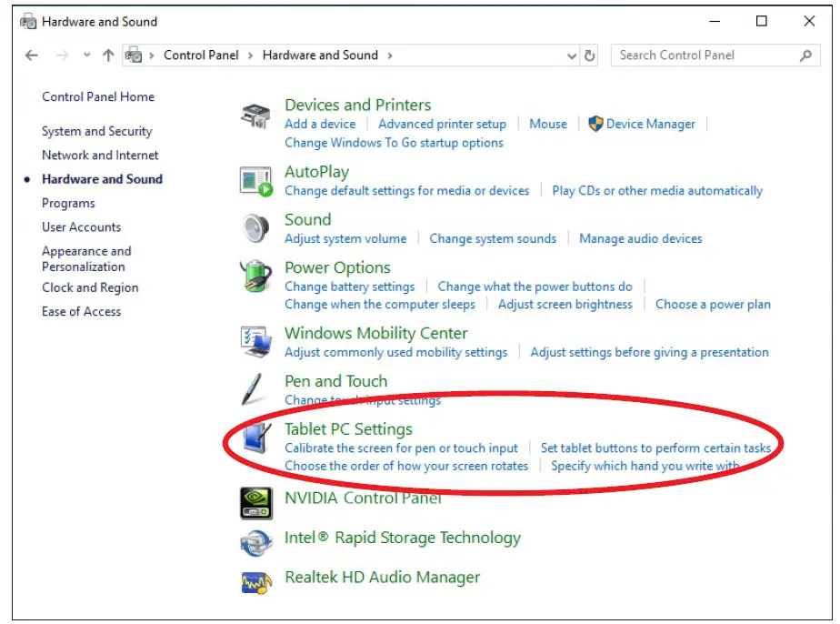The height and width of the screenshot is (624, 840).
Task: Click the Intel Rapid Storage Technology icon
Action: point(255,542)
